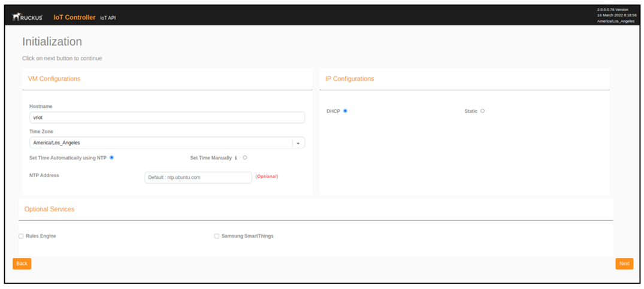Click the Hostname label
Viewport: 644px width, 289px height.
point(41,107)
